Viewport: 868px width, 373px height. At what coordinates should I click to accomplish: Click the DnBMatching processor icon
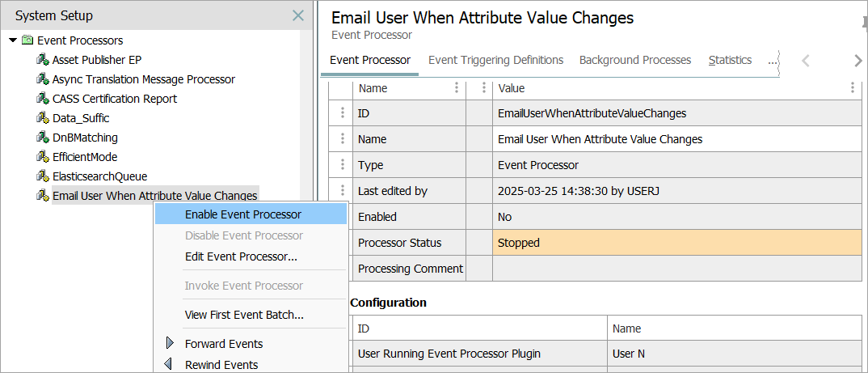coord(43,138)
